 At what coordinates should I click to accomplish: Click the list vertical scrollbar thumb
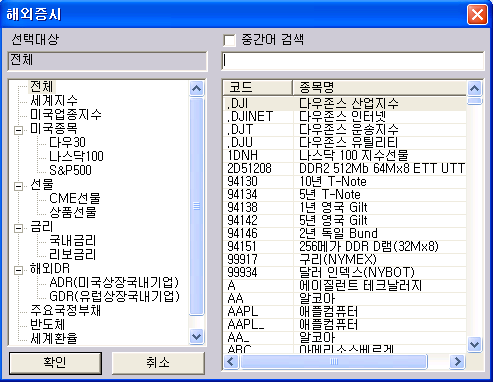tap(474, 101)
